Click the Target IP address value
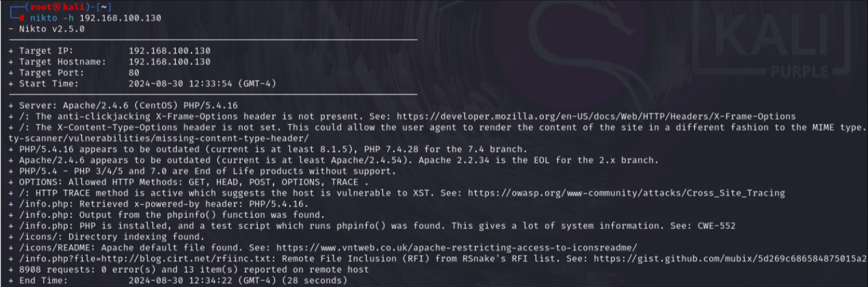The image size is (868, 287). coord(169,51)
